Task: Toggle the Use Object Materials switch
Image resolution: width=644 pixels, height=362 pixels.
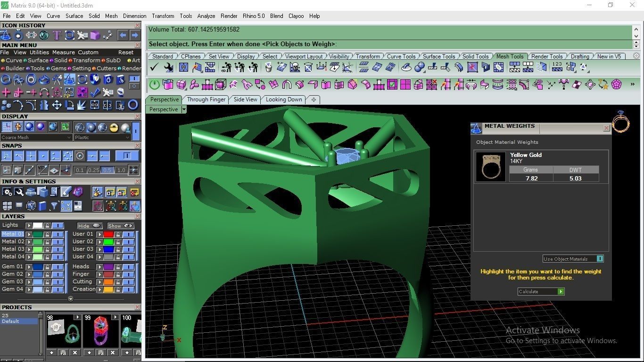Action: point(600,259)
